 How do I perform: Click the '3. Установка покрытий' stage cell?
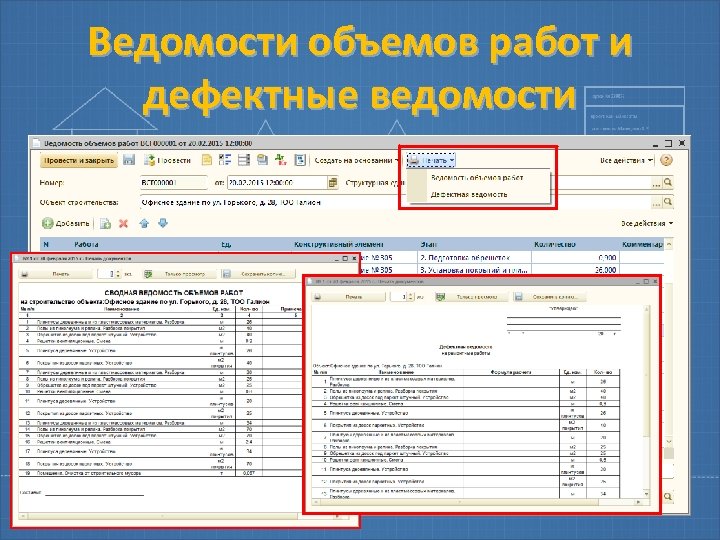[474, 270]
